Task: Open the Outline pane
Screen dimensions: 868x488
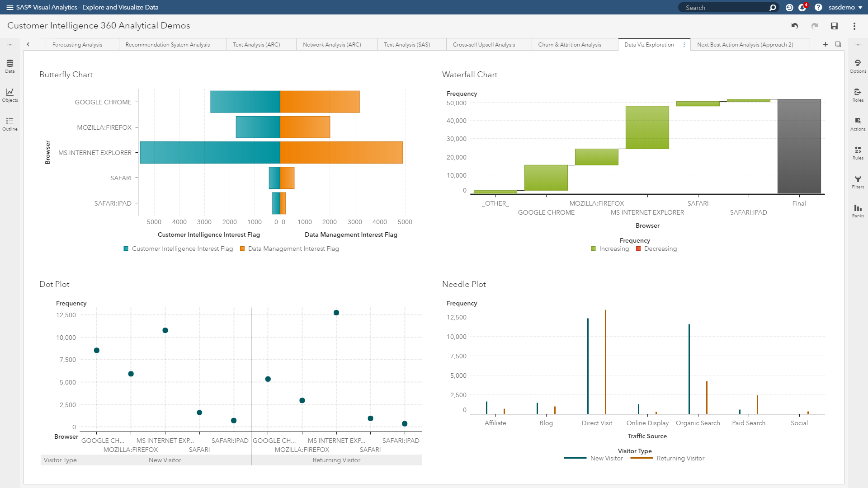Action: point(10,124)
